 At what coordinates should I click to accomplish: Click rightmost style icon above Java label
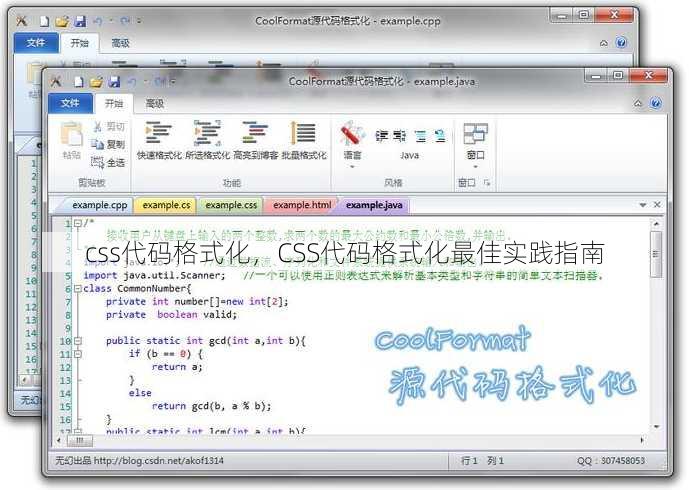coord(440,136)
